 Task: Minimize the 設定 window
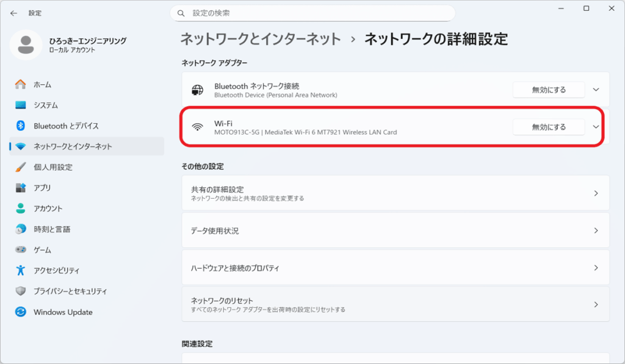[x=561, y=9]
